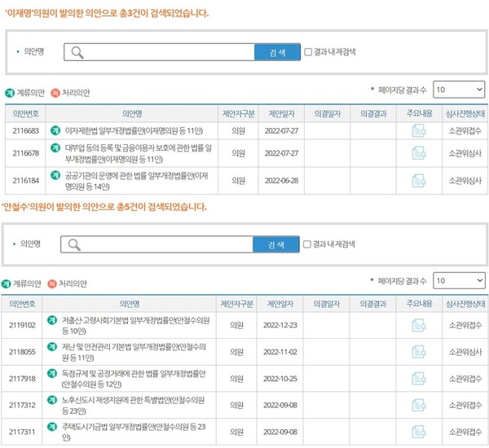Open 주택도시기금법 일부개정법률안 link
The height and width of the screenshot is (448, 489).
(134, 432)
